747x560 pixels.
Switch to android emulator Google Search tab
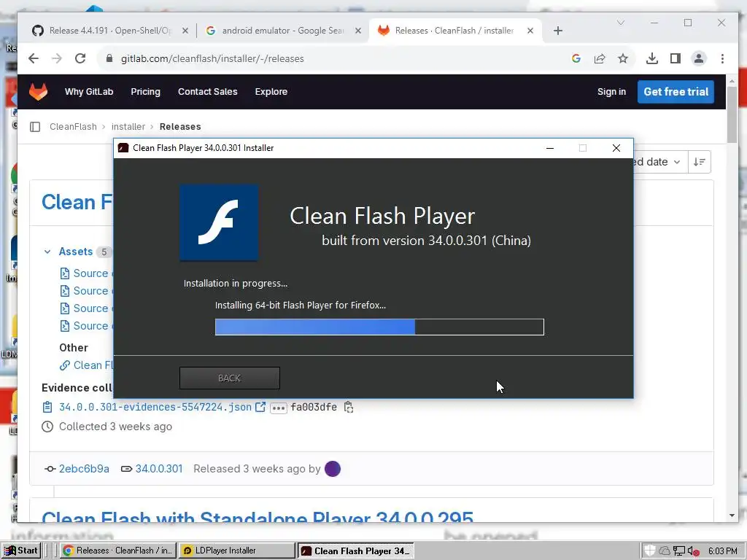coord(283,31)
